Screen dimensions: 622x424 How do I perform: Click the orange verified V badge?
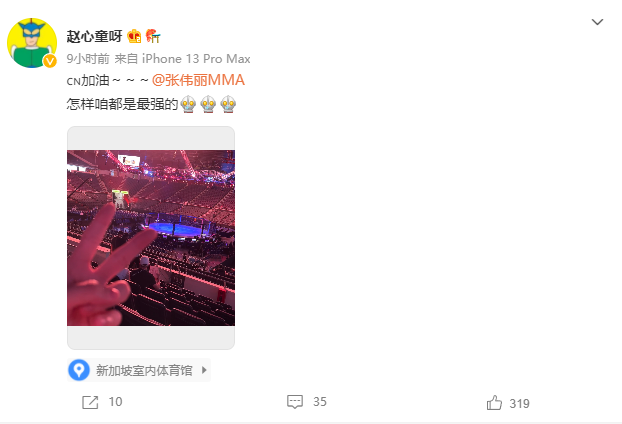(50, 61)
